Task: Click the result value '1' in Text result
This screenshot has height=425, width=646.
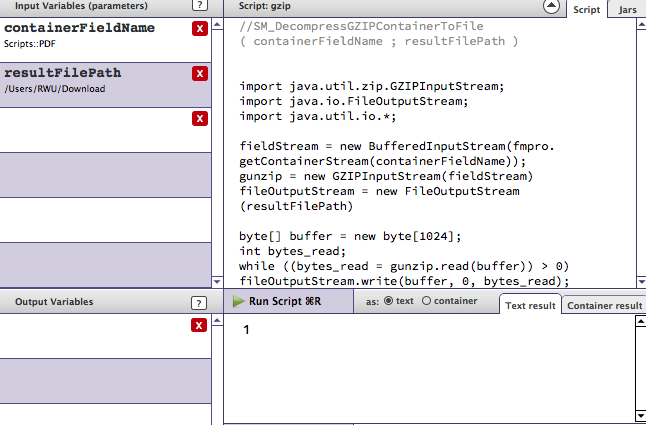Action: coord(246,329)
